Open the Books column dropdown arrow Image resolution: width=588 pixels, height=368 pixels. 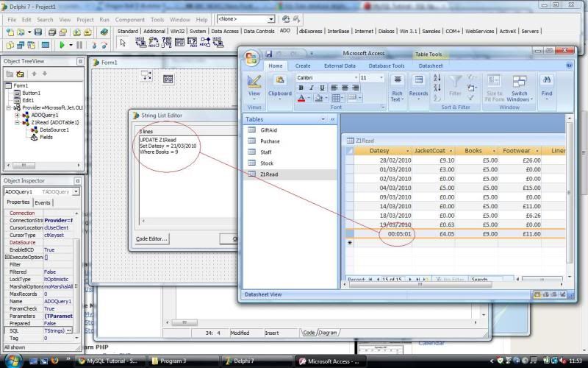coord(494,151)
